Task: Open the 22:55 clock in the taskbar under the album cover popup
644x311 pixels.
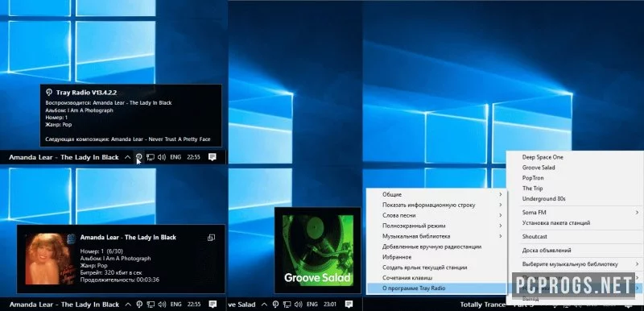Action: tap(193, 305)
